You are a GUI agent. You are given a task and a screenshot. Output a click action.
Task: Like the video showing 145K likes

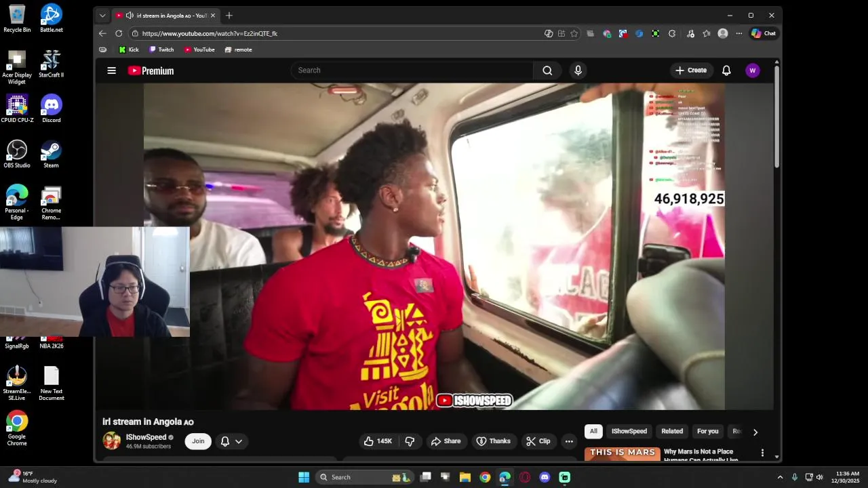[378, 441]
